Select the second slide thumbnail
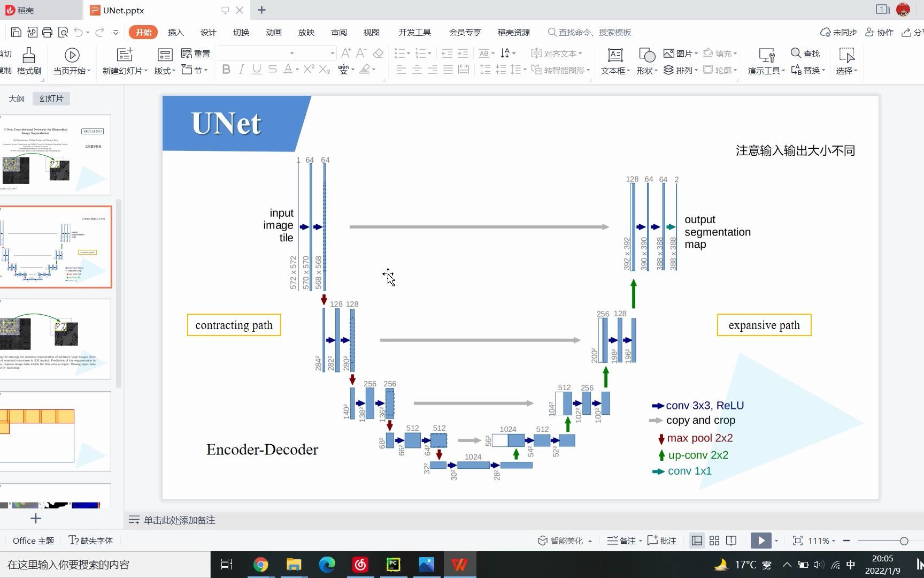The width and height of the screenshot is (924, 578). click(x=56, y=247)
